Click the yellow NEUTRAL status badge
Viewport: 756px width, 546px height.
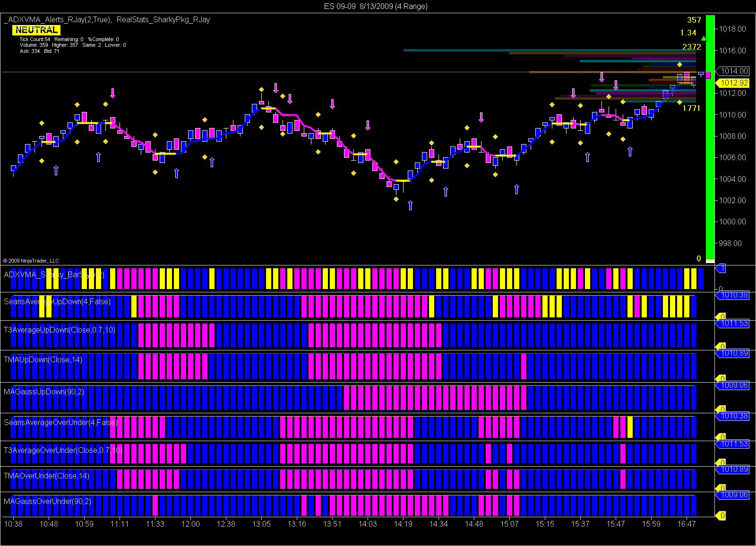click(x=36, y=30)
